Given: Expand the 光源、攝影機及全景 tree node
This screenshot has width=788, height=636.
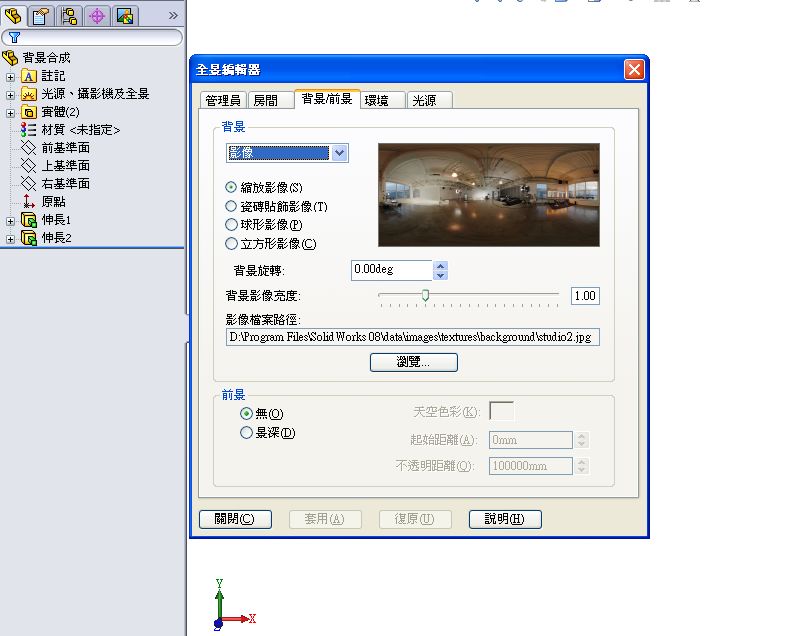Looking at the screenshot, I should coord(10,95).
